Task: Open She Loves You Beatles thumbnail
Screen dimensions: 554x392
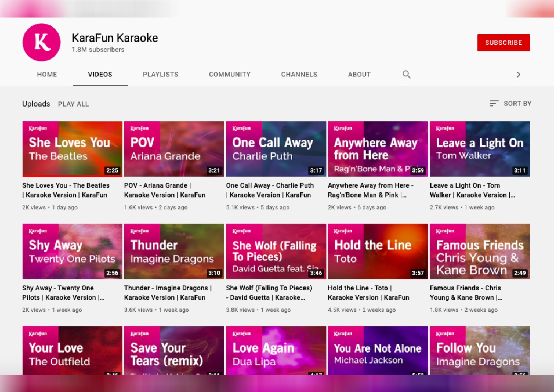Action: click(72, 149)
